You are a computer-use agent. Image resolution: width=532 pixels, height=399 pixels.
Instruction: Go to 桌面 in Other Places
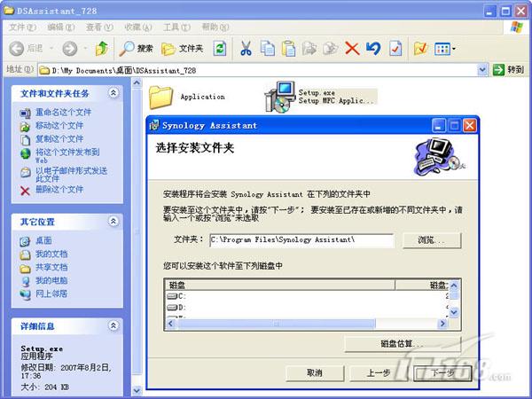click(x=43, y=240)
